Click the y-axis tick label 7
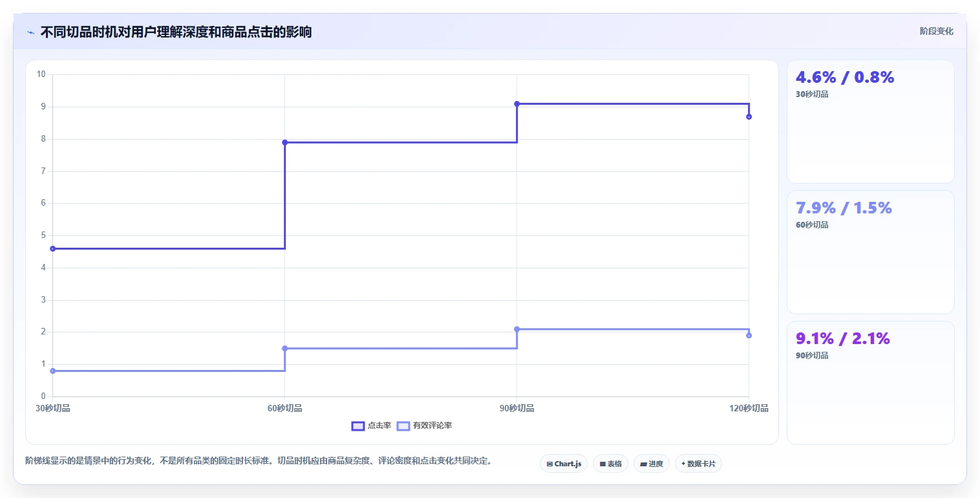This screenshot has width=980, height=498. tap(43, 171)
